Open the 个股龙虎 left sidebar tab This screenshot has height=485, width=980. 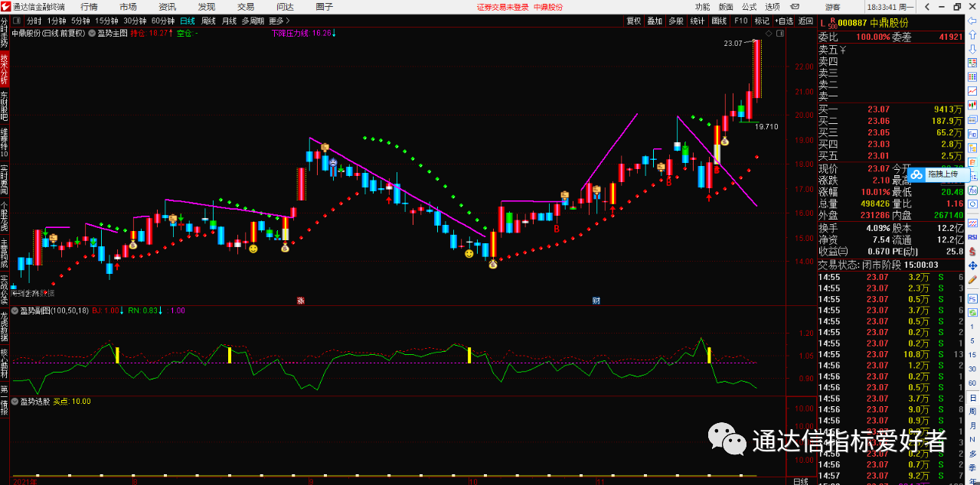point(5,216)
